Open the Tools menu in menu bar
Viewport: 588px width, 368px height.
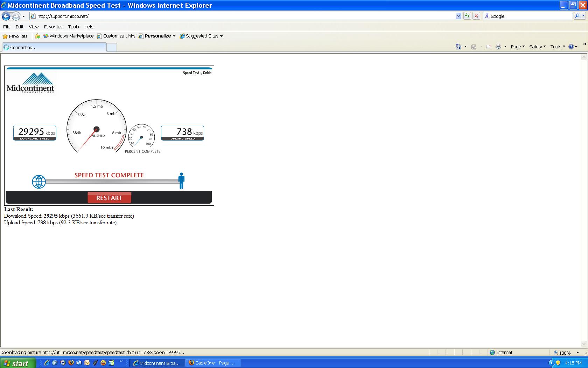(73, 27)
